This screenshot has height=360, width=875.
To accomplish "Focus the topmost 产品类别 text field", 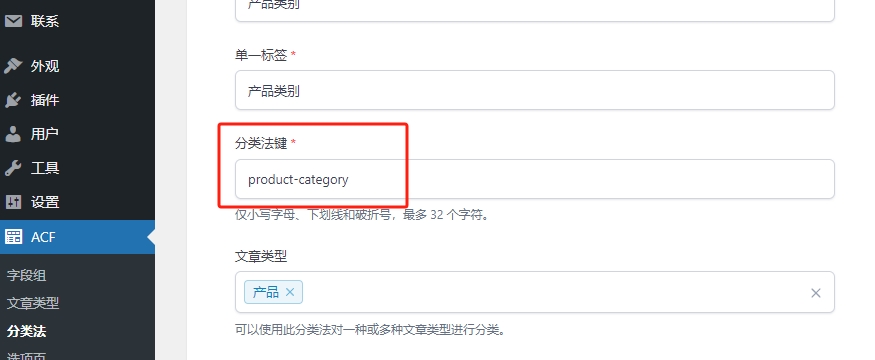I will (x=535, y=9).
